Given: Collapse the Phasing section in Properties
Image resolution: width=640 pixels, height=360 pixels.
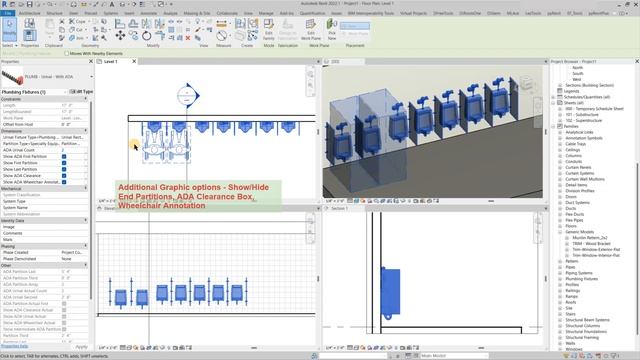Looking at the screenshot, I should coord(86,246).
